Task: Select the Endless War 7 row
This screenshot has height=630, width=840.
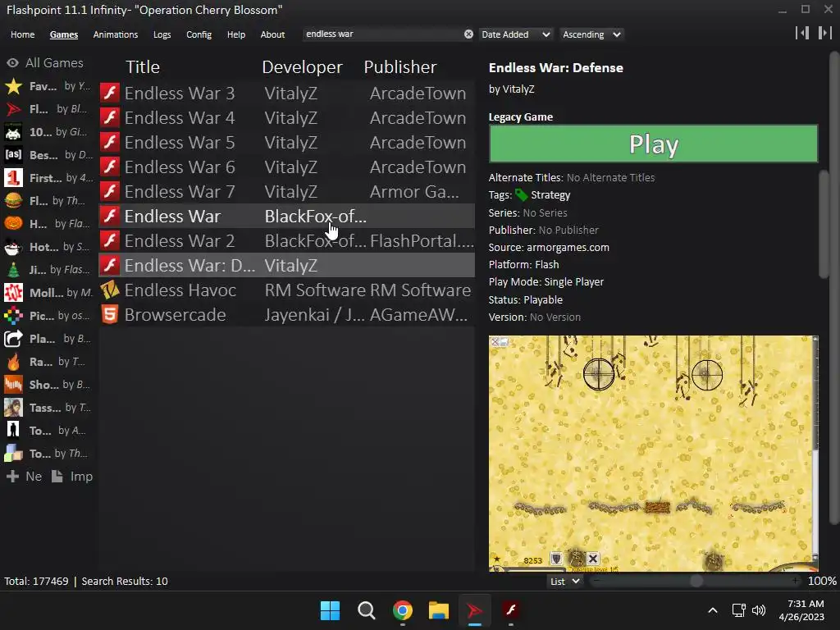Action: coord(287,192)
